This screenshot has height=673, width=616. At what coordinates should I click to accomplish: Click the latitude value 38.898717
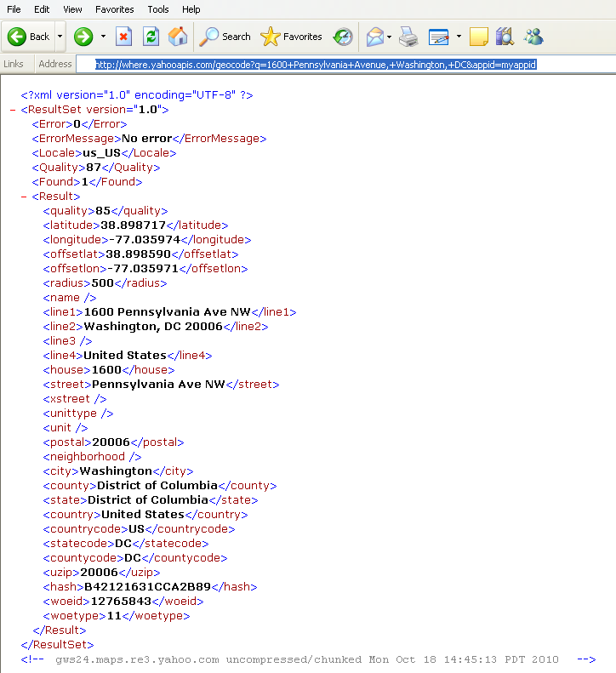click(x=133, y=225)
